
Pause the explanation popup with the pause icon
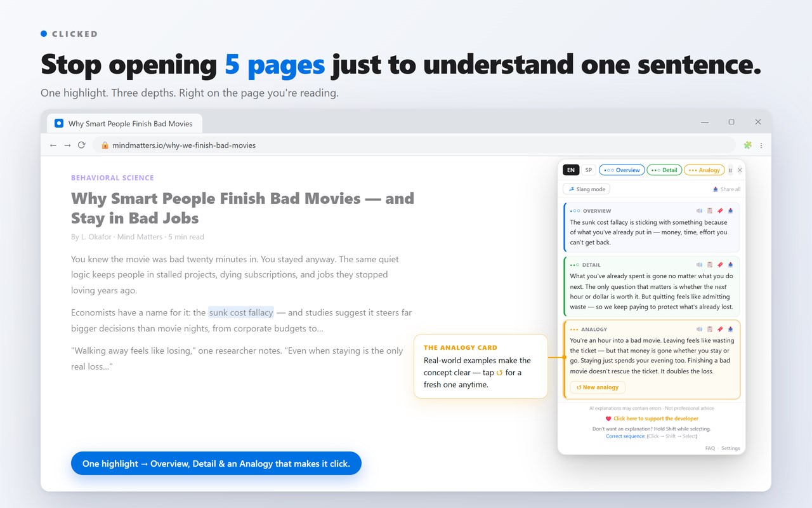pyautogui.click(x=730, y=170)
